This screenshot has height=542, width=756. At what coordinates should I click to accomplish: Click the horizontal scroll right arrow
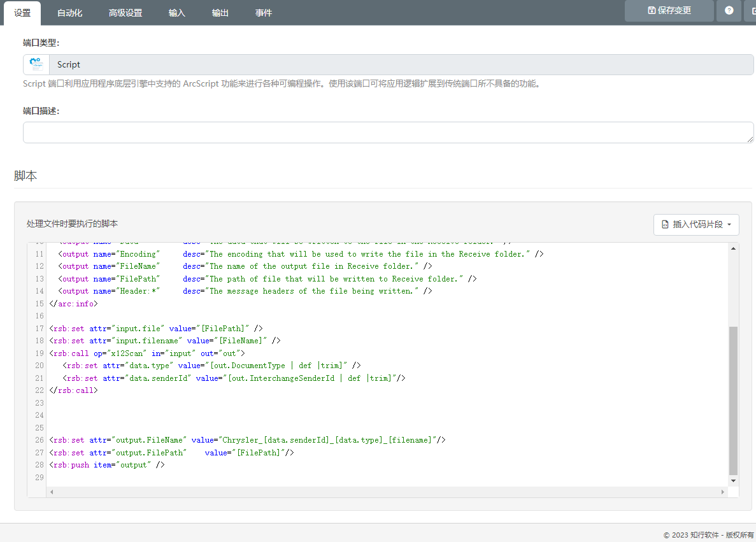(x=722, y=492)
